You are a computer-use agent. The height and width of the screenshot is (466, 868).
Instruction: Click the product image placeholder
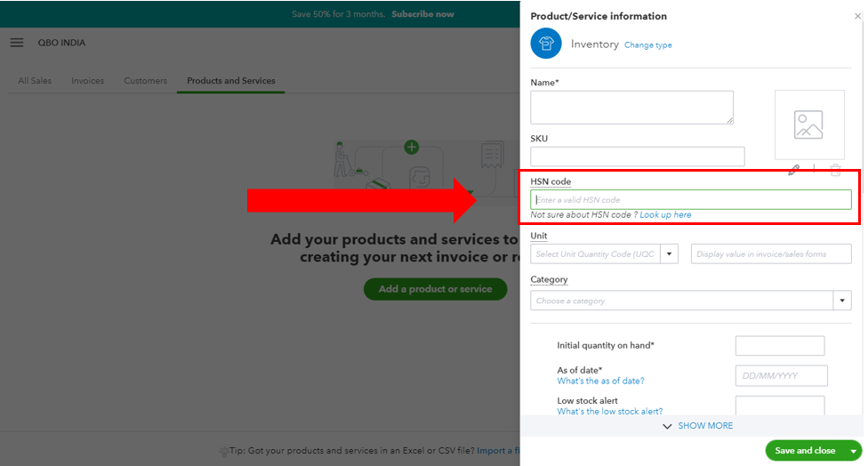pyautogui.click(x=809, y=125)
